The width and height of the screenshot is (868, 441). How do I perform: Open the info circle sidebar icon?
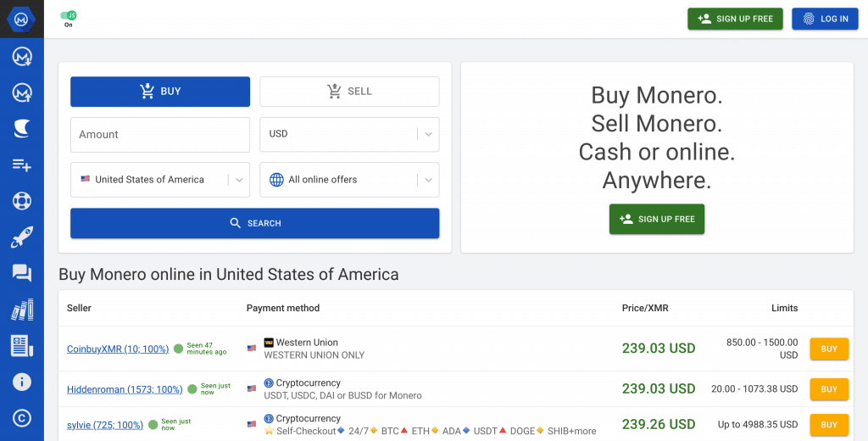[x=21, y=382]
